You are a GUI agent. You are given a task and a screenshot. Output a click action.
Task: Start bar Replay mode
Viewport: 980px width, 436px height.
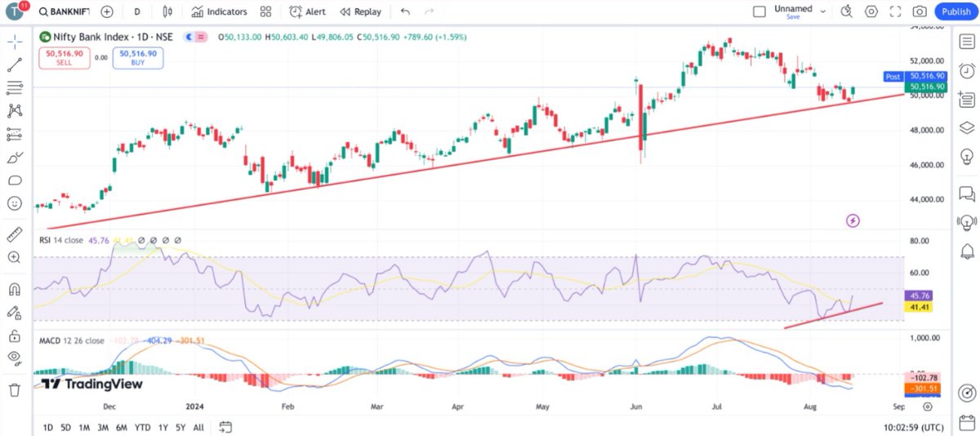click(361, 11)
